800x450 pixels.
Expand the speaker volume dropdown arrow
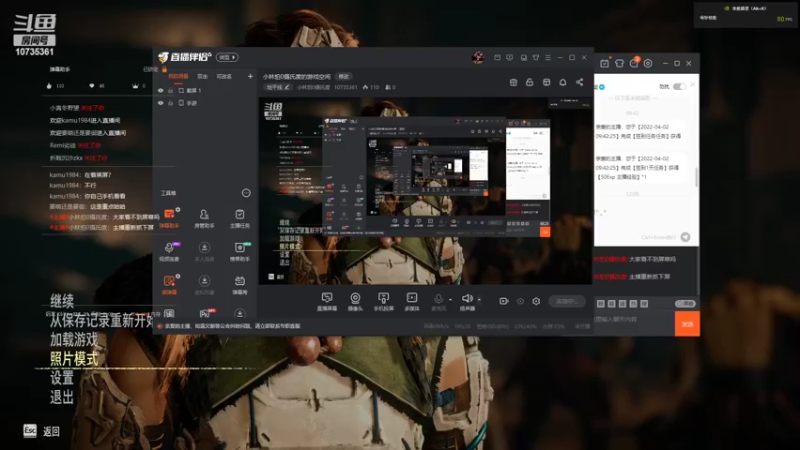(x=479, y=299)
